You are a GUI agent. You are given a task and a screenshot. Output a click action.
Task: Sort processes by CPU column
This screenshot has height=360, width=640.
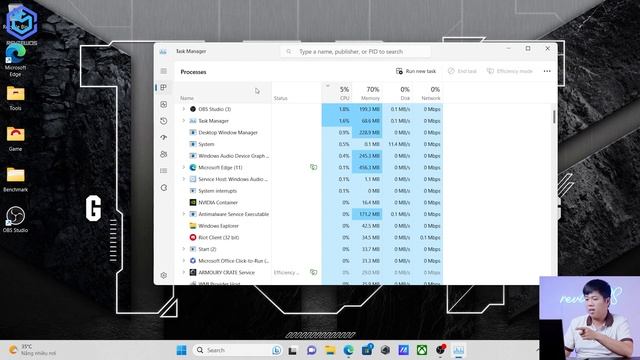(337, 93)
